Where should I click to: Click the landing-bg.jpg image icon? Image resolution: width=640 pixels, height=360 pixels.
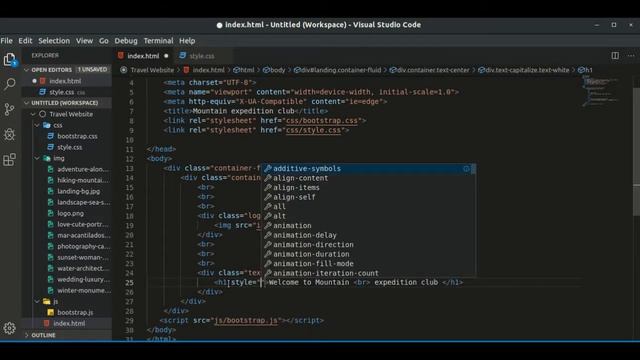pyautogui.click(x=51, y=191)
